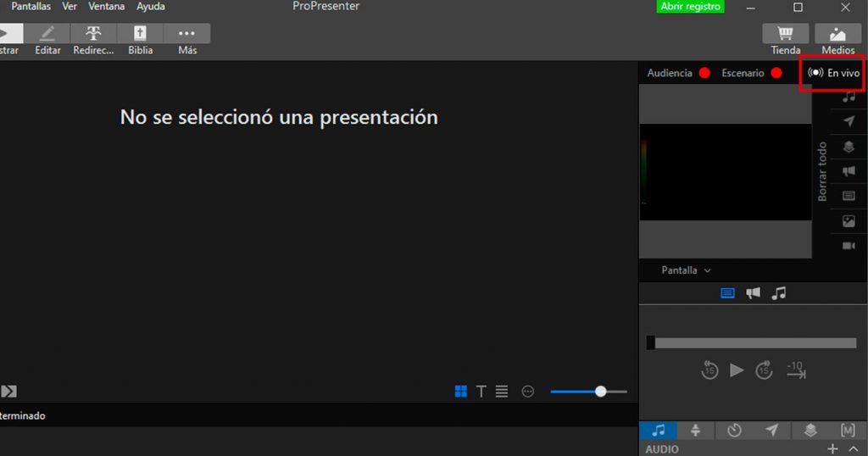Open the Ventana menu
The image size is (868, 456).
tap(107, 7)
